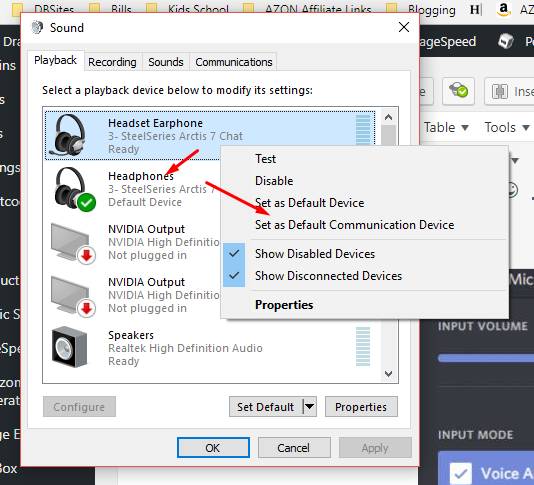
Task: Select the Headset Earphone device icon
Action: (67, 135)
